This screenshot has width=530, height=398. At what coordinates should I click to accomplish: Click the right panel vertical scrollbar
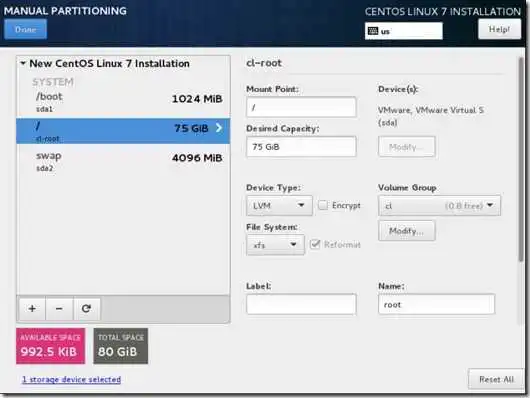521,159
